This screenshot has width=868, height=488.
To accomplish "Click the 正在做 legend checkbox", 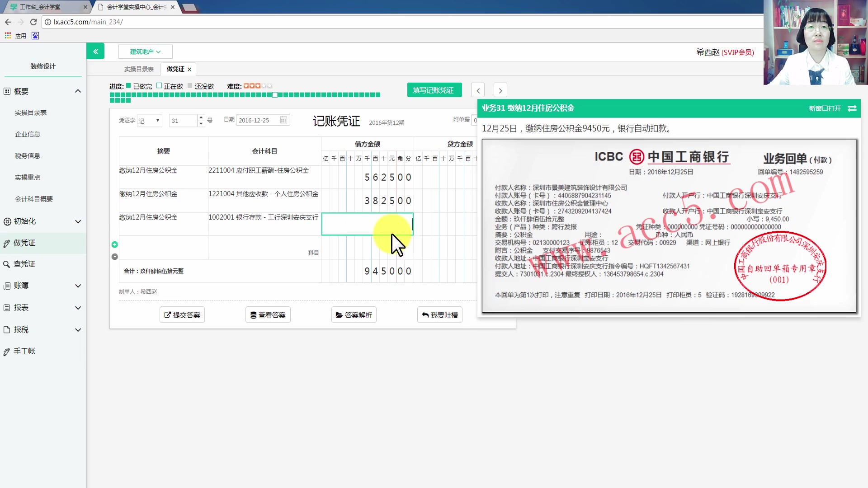I will click(x=159, y=85).
